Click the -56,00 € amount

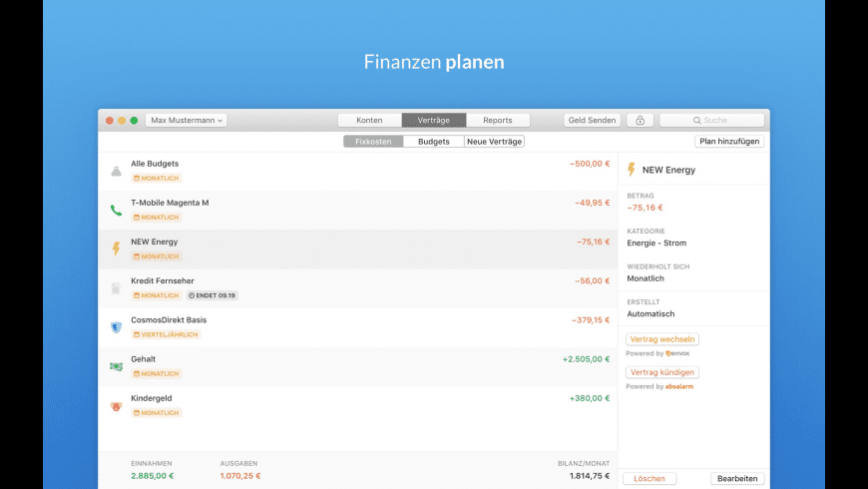click(x=592, y=280)
